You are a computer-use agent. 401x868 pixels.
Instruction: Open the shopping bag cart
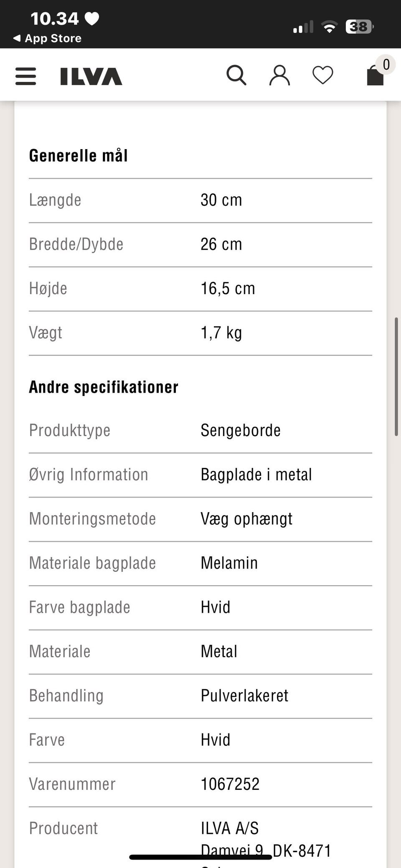375,76
